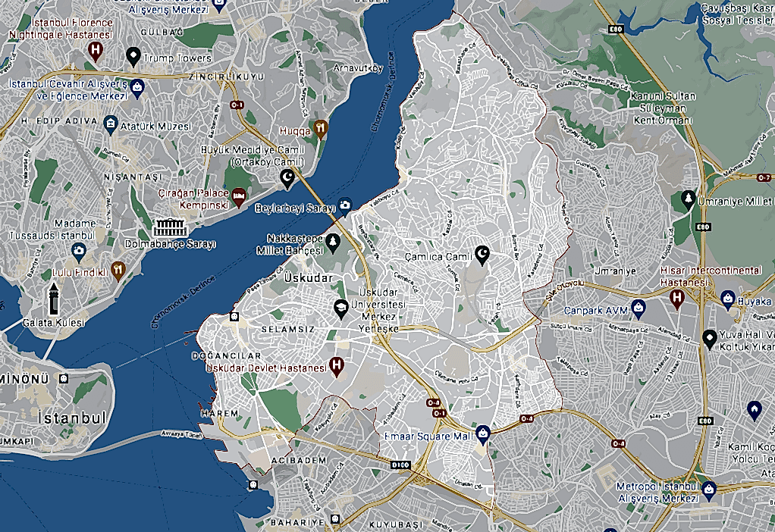Click the Atatürk Müzesi museum pin
The height and width of the screenshot is (532, 775).
point(111,124)
